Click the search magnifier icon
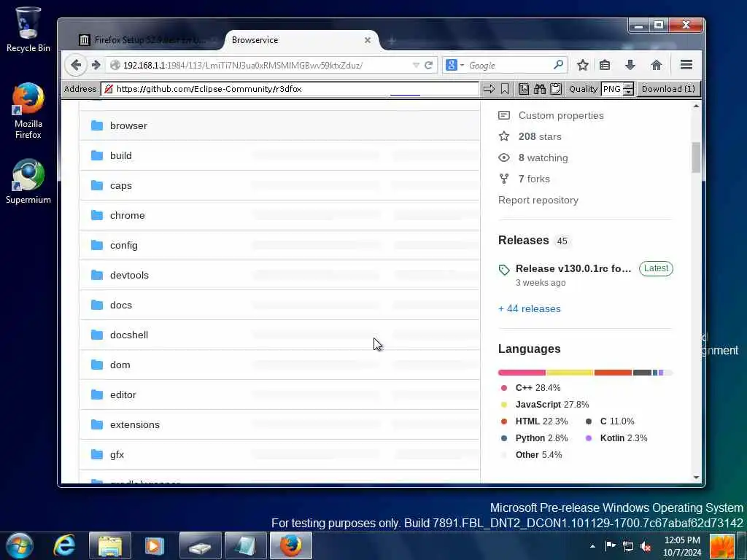747x560 pixels. [x=558, y=65]
